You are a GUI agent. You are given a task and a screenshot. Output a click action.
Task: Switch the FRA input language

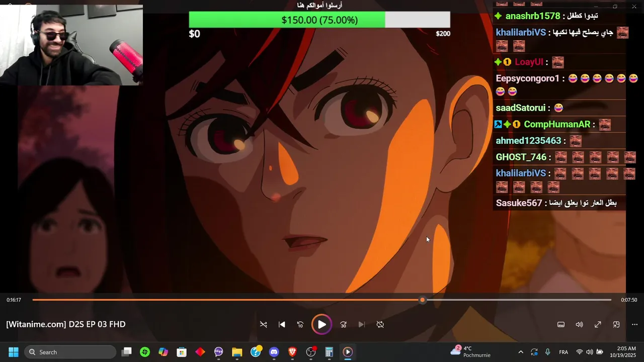click(x=563, y=352)
